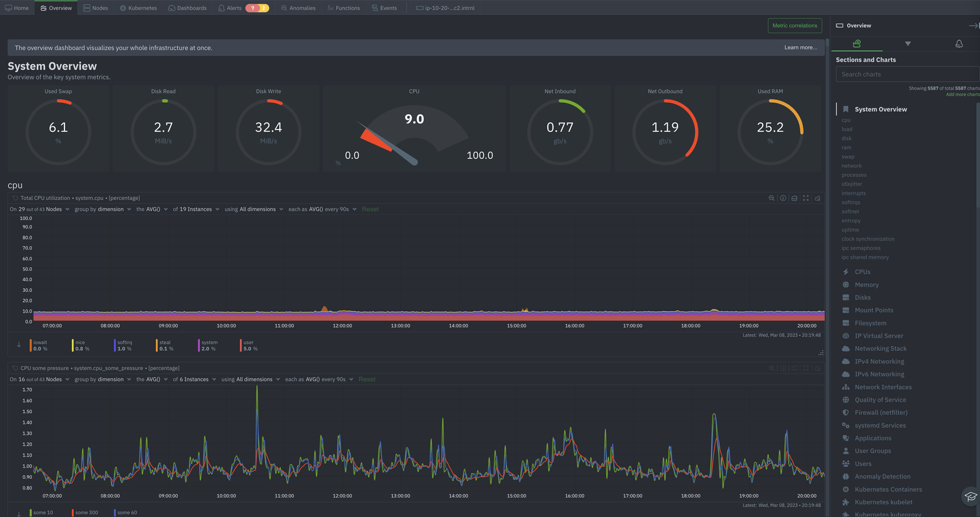Screen dimensions: 980x517
Task: Toggle the softirq dimension in the CPU legend
Action: click(124, 345)
